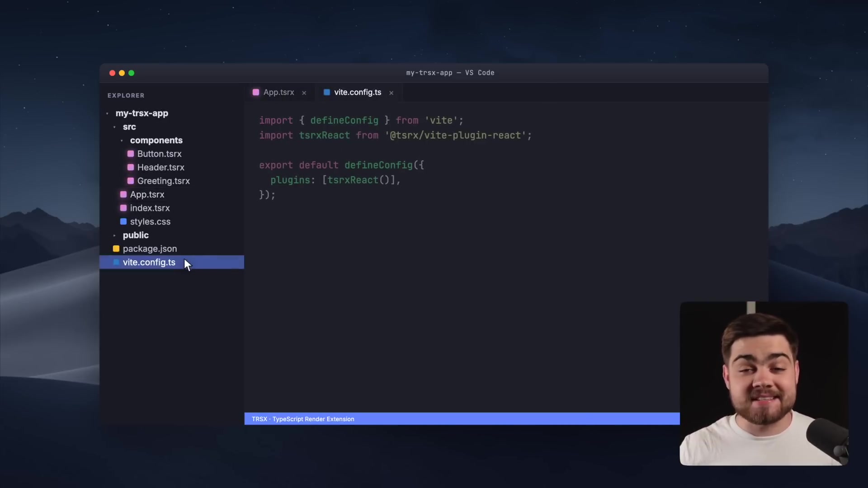Collapse the my-trsx-app root folder
This screenshot has height=488, width=868.
click(x=108, y=113)
